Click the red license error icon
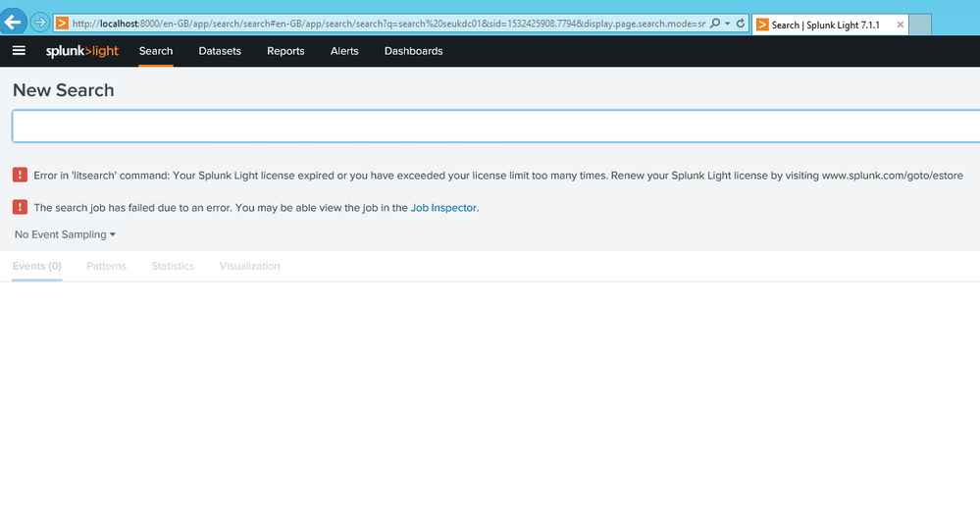Image resolution: width=980 pixels, height=513 pixels. 20,175
